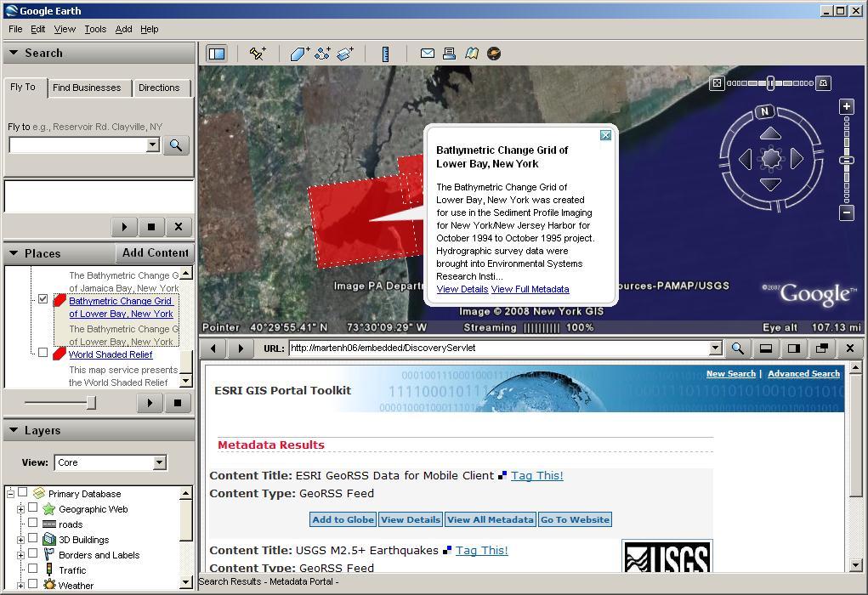This screenshot has width=868, height=595.
Task: Stop the search results tour
Action: [151, 226]
